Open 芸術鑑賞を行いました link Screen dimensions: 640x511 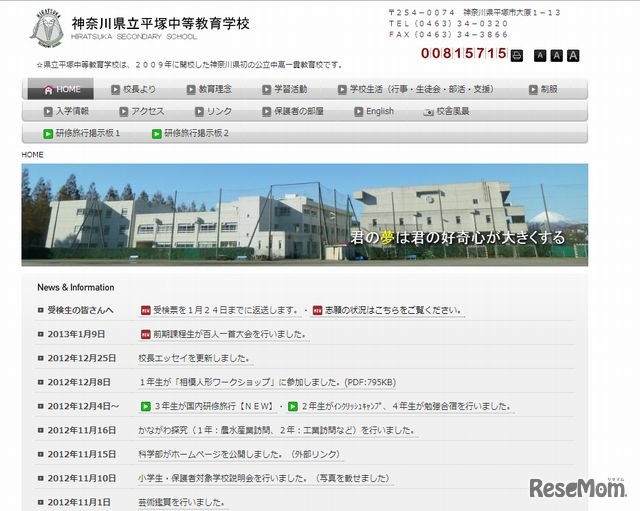point(182,502)
